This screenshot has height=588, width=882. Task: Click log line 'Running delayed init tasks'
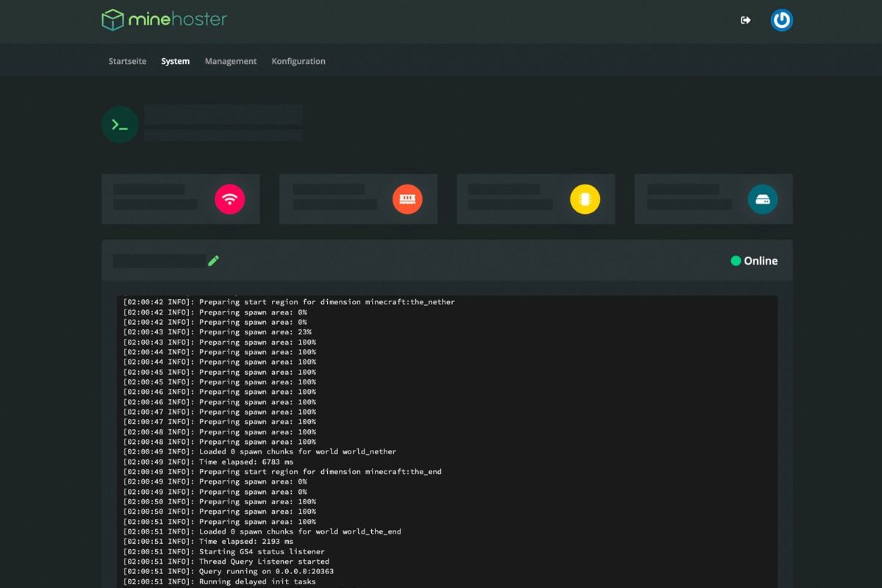click(x=220, y=581)
